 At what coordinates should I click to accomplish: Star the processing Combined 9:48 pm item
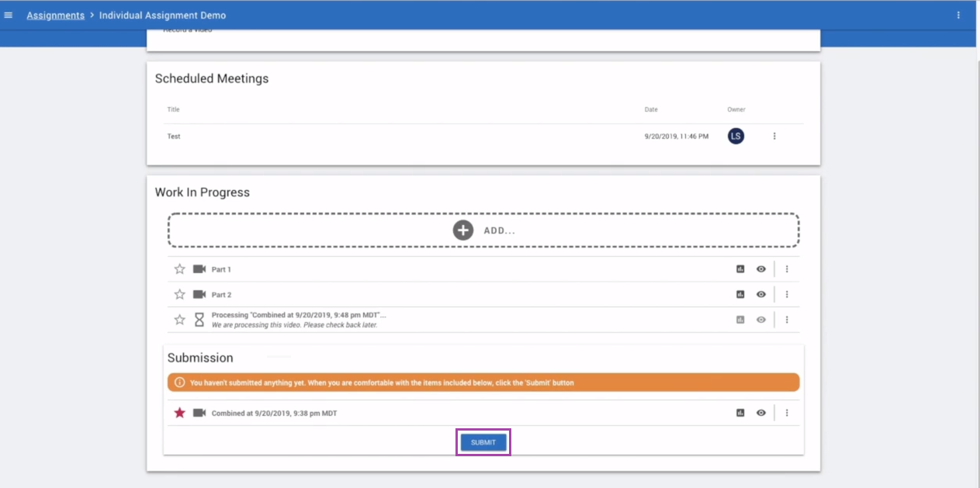180,320
